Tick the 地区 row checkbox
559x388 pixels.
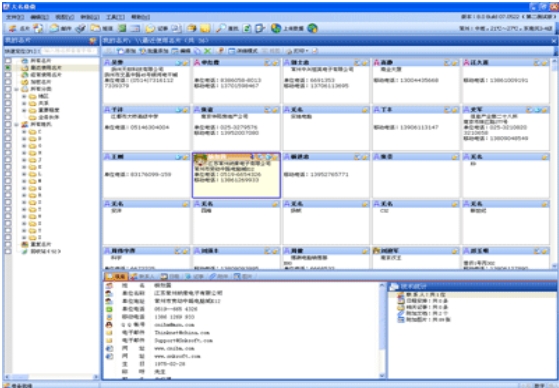click(x=8, y=96)
